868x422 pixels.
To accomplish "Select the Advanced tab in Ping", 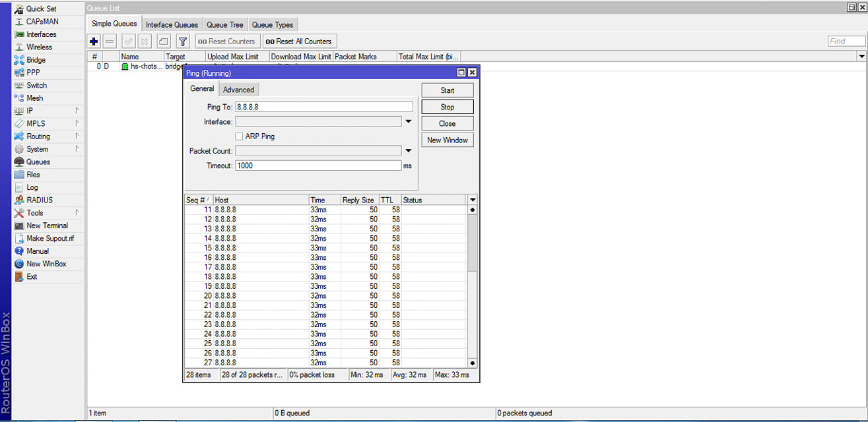I will point(238,90).
